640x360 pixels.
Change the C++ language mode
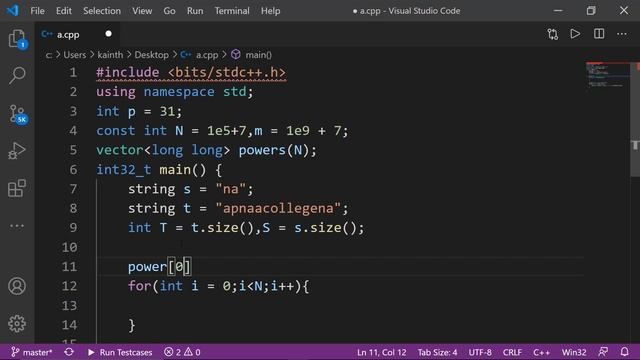(x=542, y=352)
